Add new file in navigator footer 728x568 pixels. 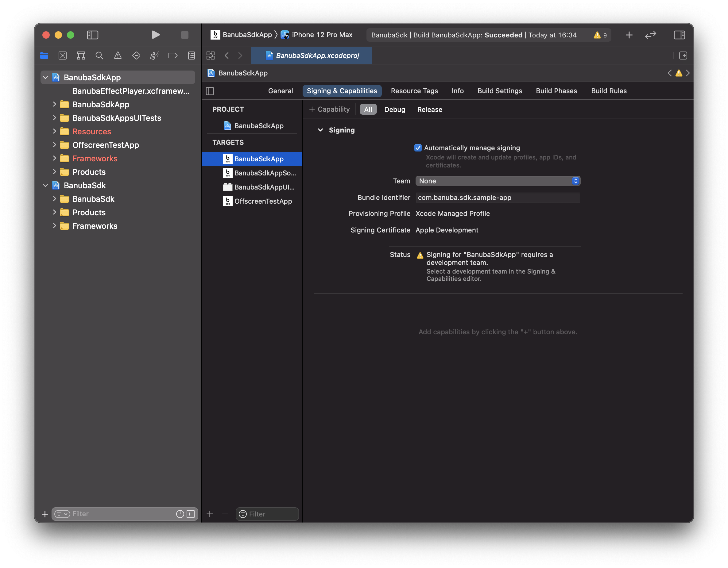tap(45, 514)
